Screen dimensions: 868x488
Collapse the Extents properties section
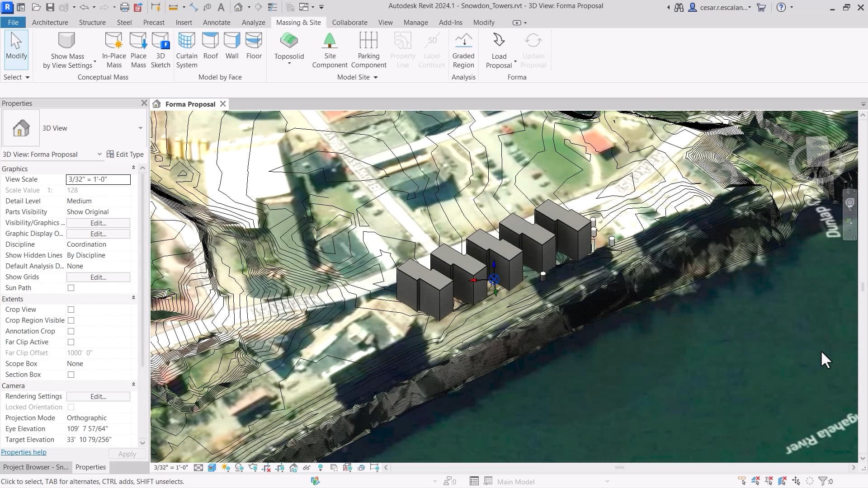(133, 298)
